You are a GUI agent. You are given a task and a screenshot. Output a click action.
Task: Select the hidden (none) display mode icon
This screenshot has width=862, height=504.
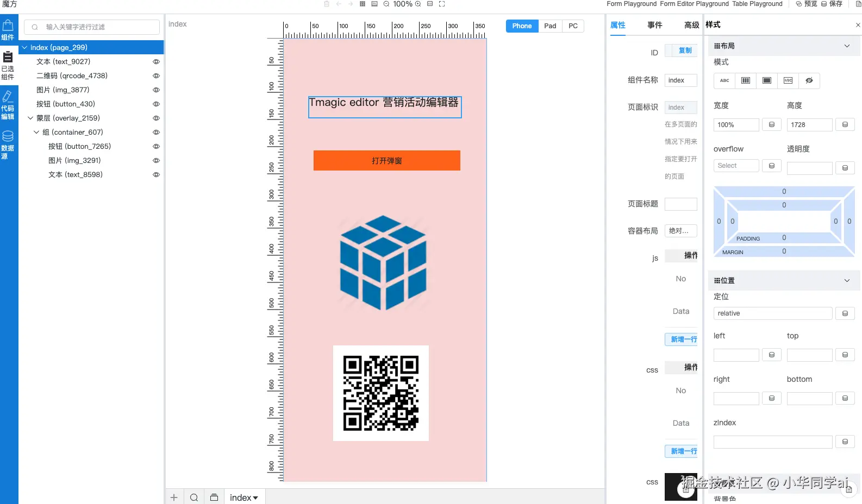[x=809, y=80]
